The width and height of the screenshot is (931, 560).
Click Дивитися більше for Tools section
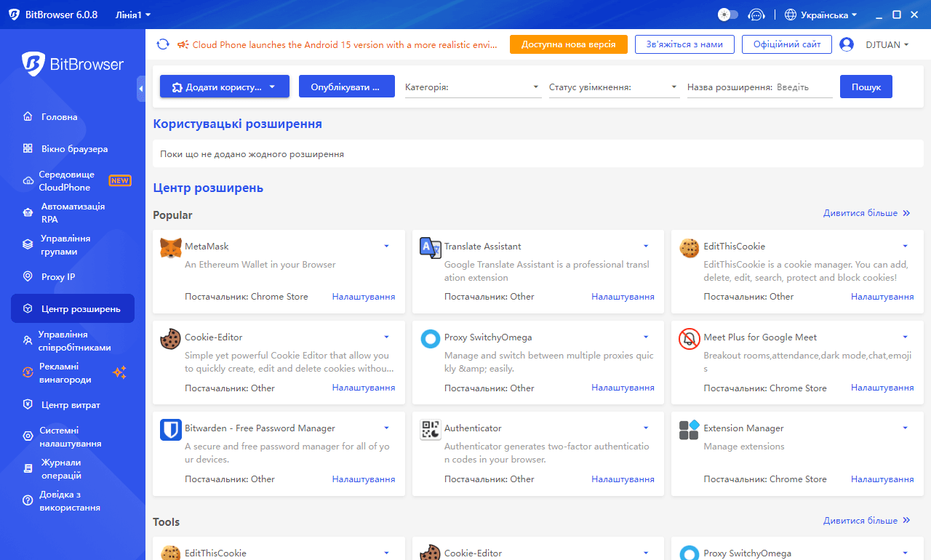867,520
